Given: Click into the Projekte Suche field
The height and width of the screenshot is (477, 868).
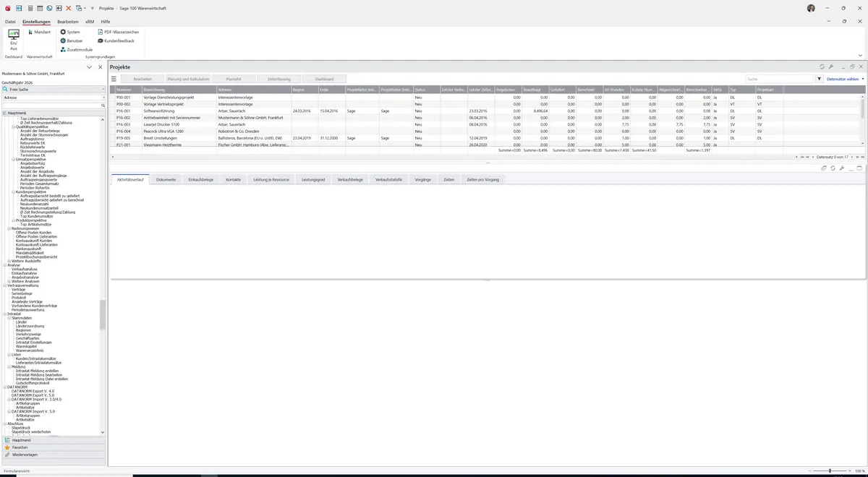Looking at the screenshot, I should 780,79.
